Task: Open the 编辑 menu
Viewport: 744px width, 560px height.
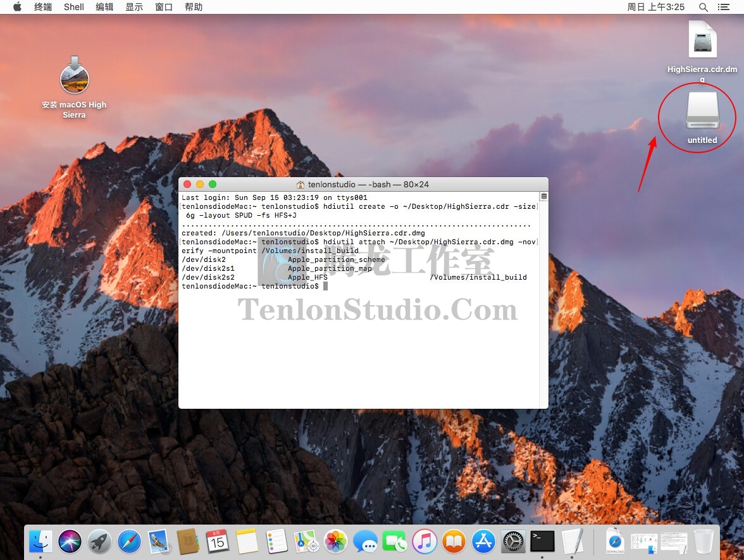Action: click(x=104, y=7)
